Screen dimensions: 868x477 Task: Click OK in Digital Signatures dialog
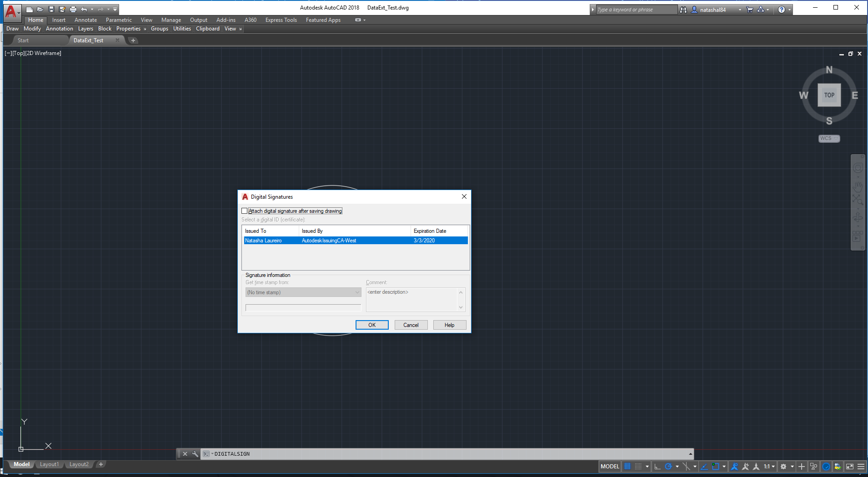click(x=372, y=325)
